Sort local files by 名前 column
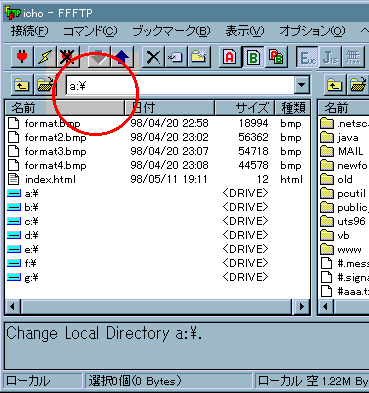 [65, 108]
